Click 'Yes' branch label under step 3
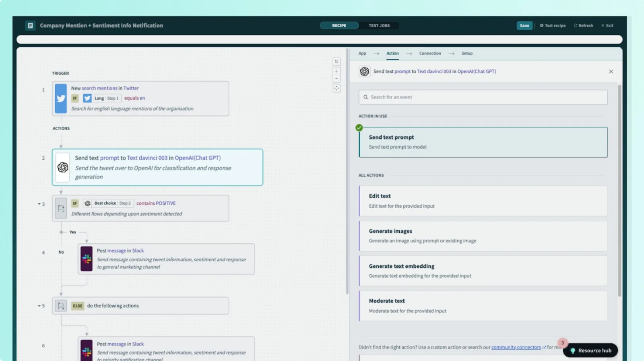 coord(72,232)
